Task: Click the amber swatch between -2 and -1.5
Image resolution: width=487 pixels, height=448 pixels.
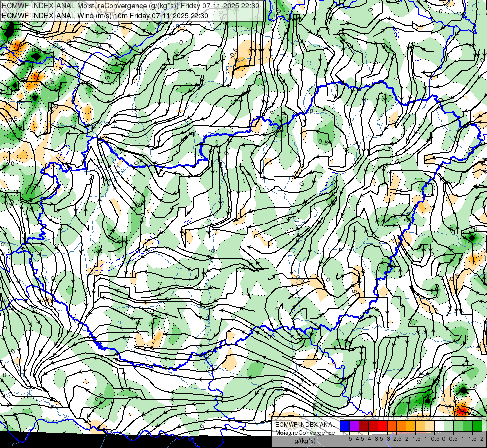Action: point(411,426)
